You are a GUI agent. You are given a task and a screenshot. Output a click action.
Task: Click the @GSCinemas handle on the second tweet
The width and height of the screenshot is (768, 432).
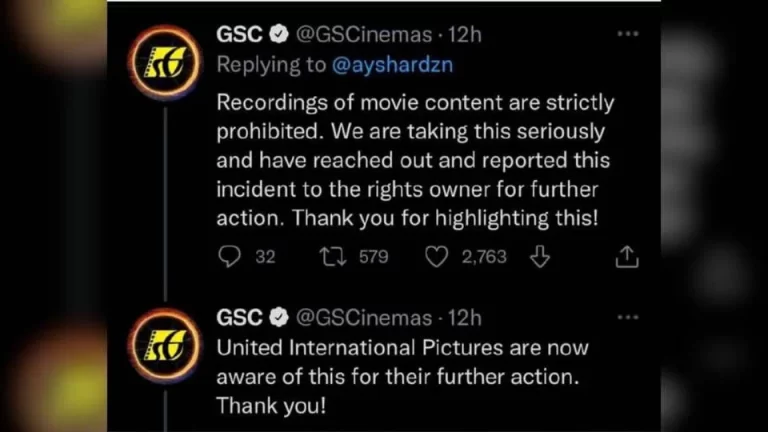tap(362, 318)
